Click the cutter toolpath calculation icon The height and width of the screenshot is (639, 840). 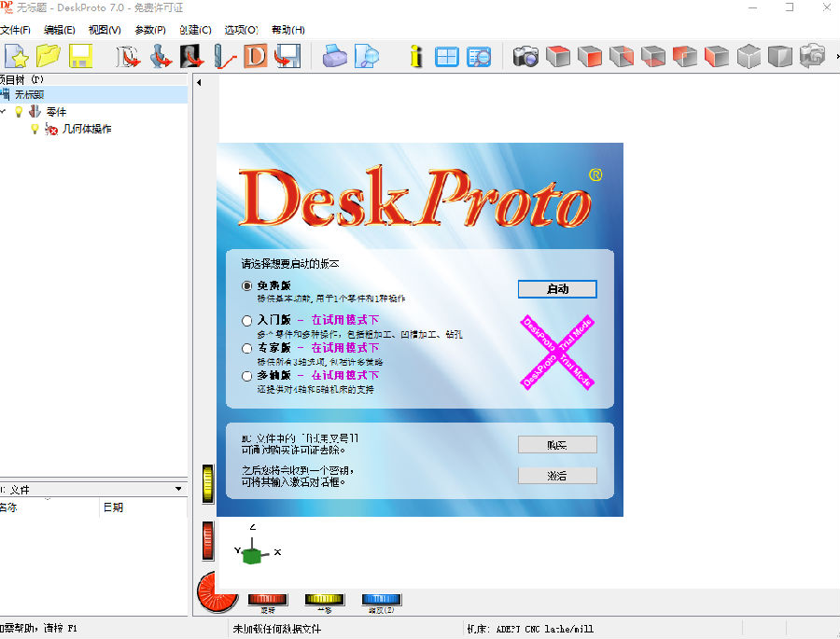pyautogui.click(x=224, y=56)
